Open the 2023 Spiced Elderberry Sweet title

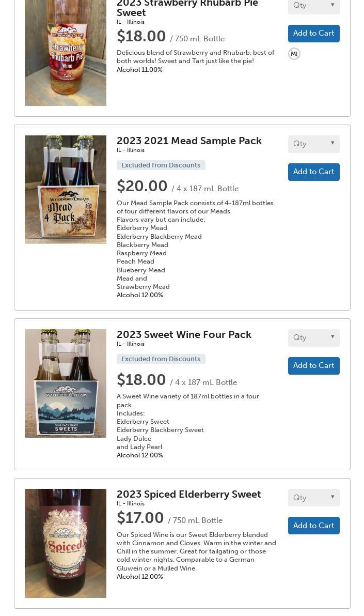[188, 494]
